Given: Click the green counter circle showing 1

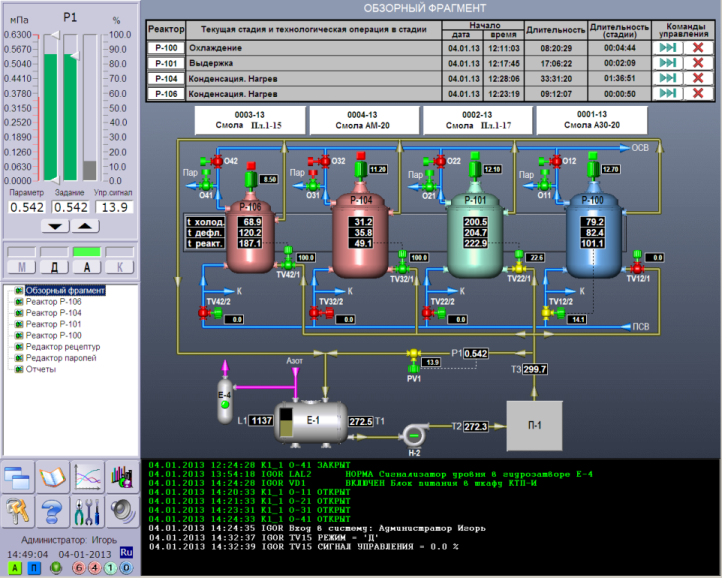Looking at the screenshot, I should tap(111, 568).
